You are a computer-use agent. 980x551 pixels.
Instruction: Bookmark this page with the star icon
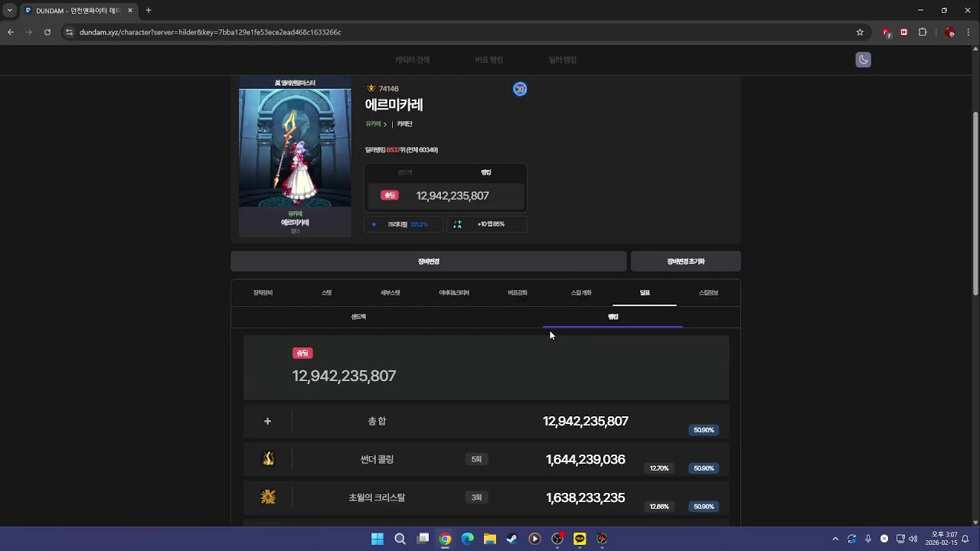click(x=860, y=32)
